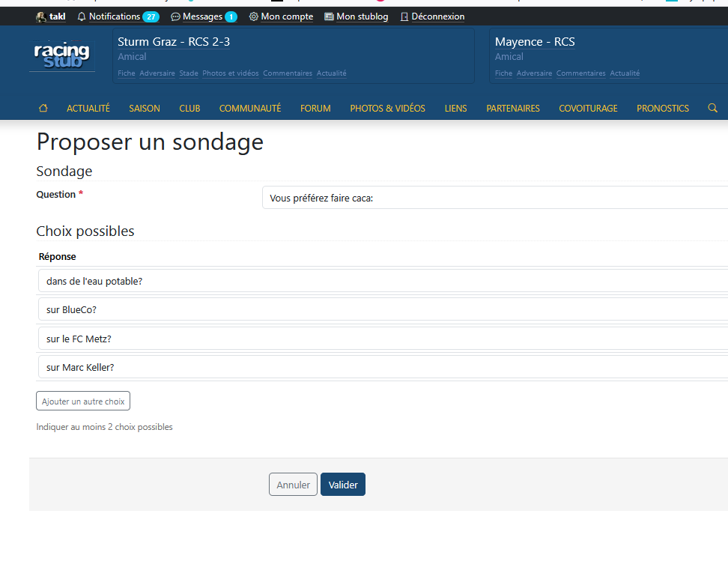
Task: Open Commentaires for the Sturm Graz match
Action: click(x=288, y=73)
